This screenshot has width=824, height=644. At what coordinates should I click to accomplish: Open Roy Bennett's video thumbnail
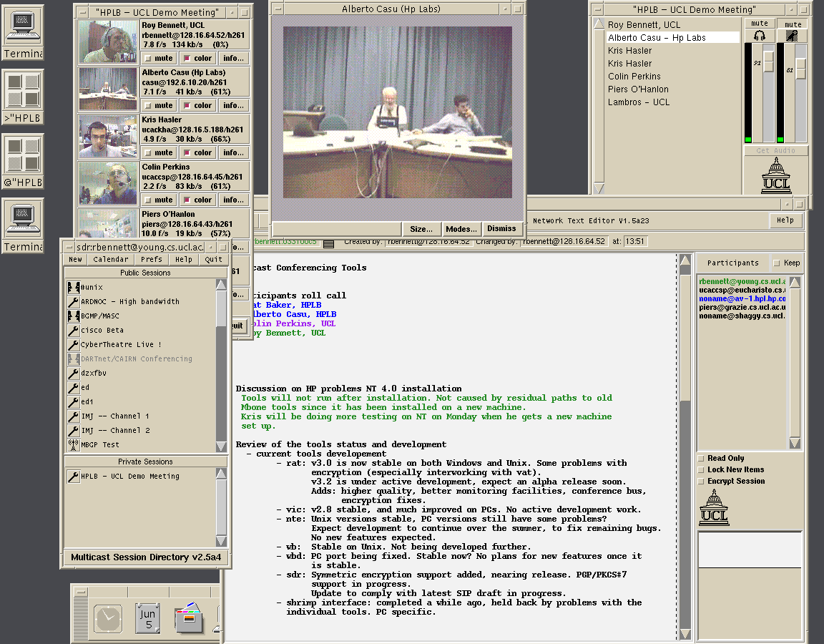(108, 42)
